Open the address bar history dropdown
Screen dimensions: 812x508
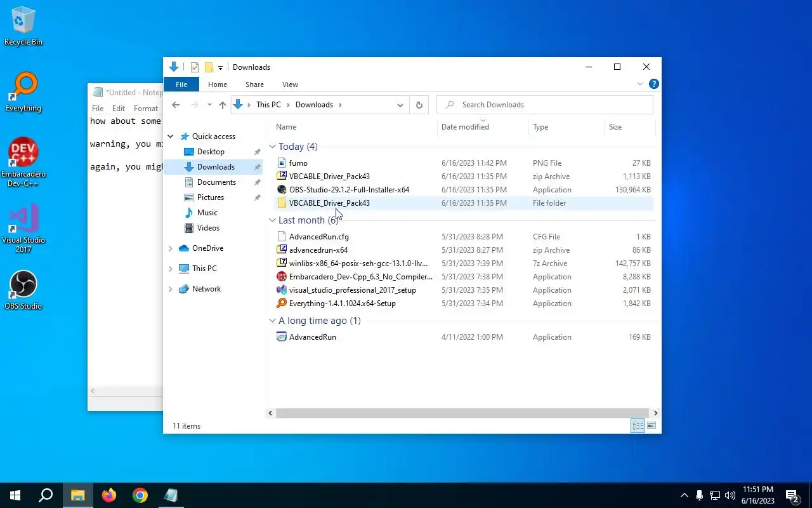tap(400, 105)
